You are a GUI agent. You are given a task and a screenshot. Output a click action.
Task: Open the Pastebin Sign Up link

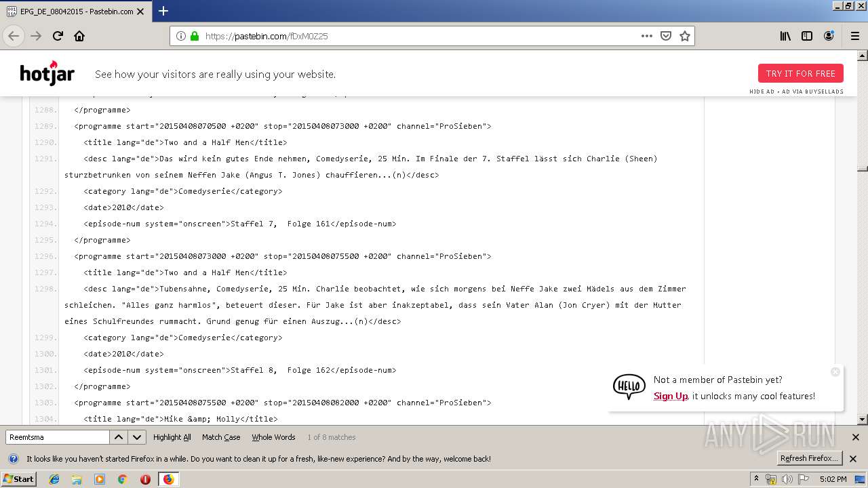[671, 396]
